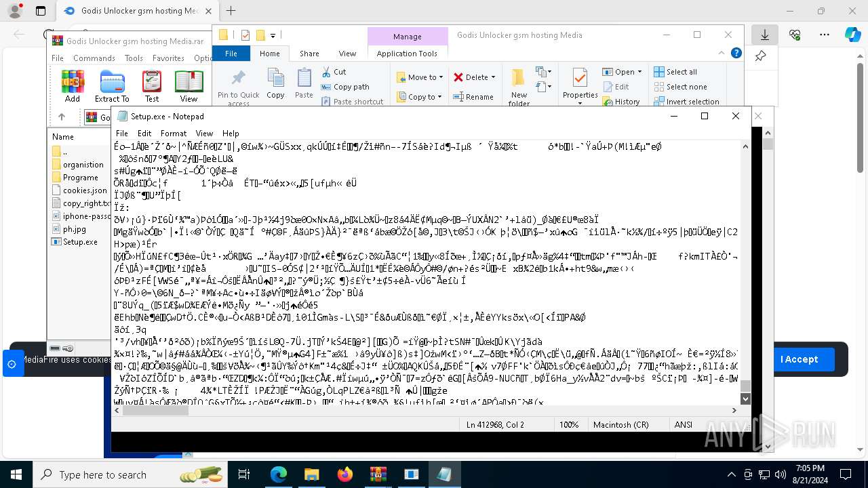
Task: Click Select all in Explorer ribbon
Action: tap(675, 72)
